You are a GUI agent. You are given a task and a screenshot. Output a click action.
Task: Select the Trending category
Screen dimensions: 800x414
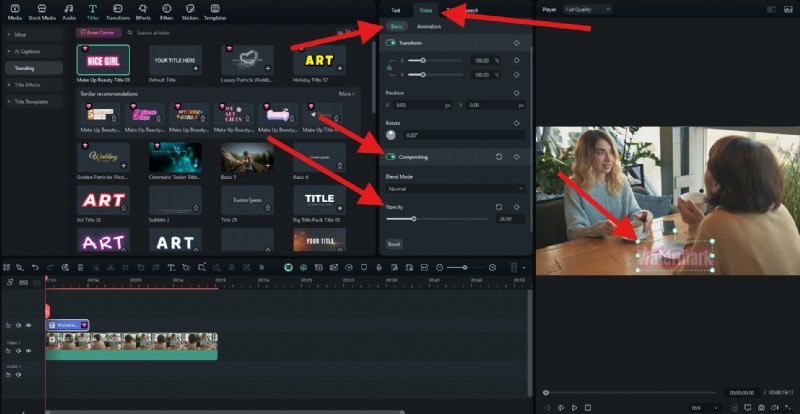(34, 68)
